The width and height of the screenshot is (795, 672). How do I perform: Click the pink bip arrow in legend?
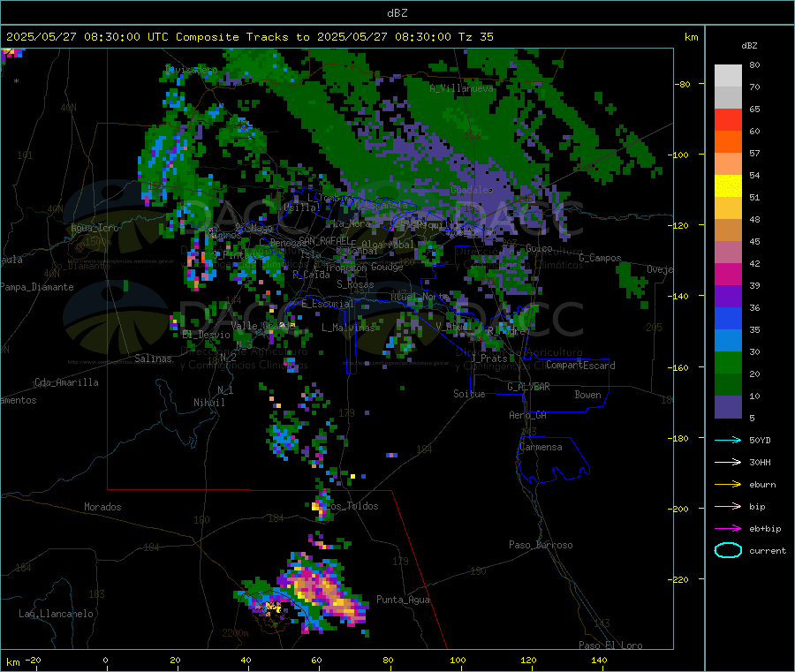pyautogui.click(x=728, y=506)
